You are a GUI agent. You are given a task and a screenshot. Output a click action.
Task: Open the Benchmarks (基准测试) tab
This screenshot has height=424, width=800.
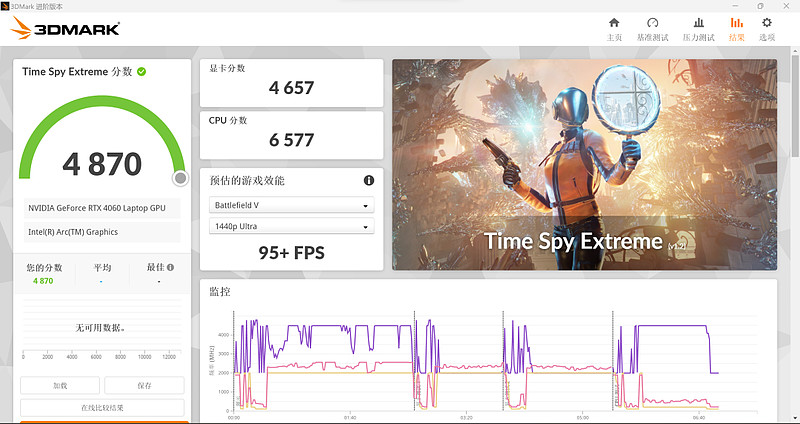(x=653, y=29)
